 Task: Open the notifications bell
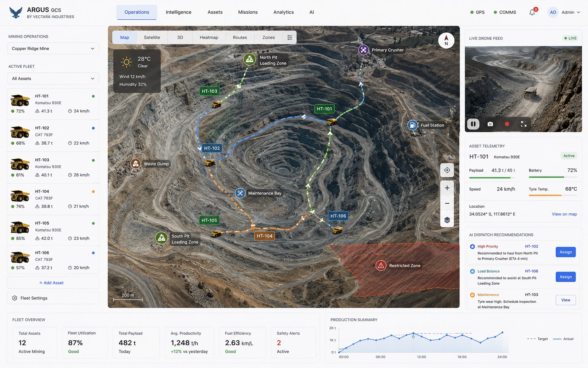click(x=532, y=12)
